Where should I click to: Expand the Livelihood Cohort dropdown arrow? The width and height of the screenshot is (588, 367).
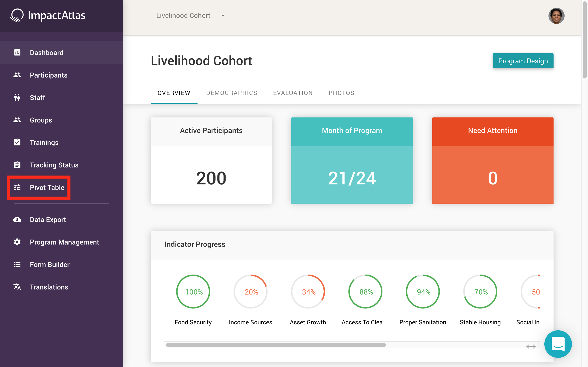point(223,16)
